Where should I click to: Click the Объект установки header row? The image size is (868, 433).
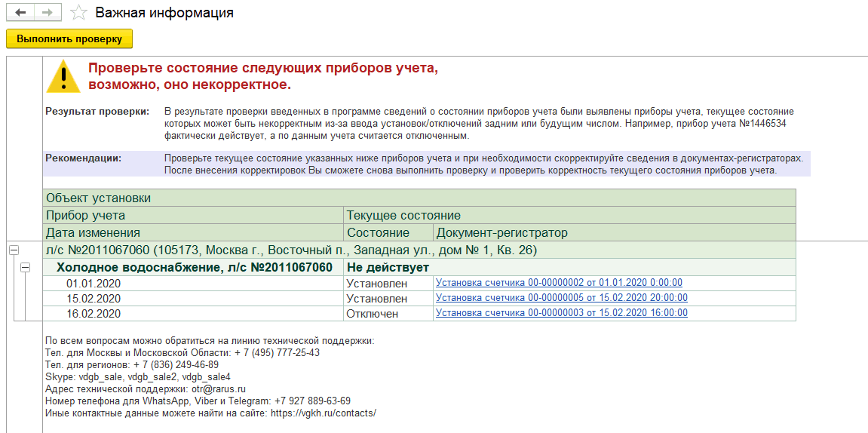[x=419, y=198]
